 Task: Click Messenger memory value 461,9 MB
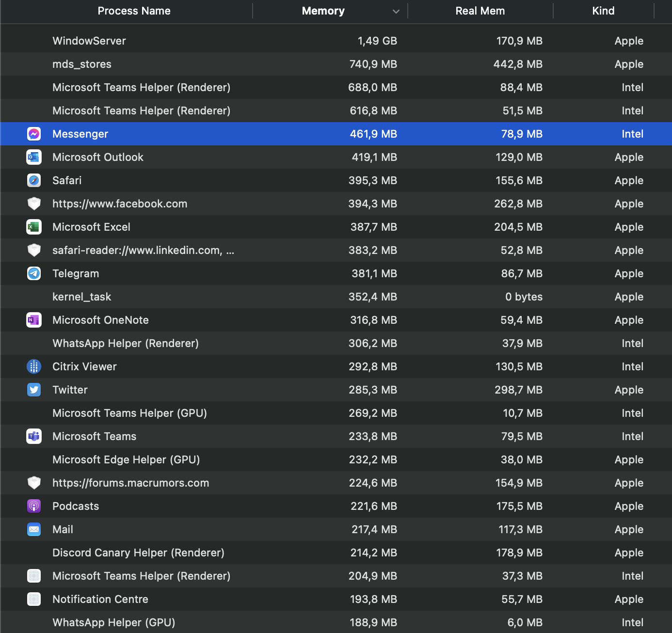(373, 134)
